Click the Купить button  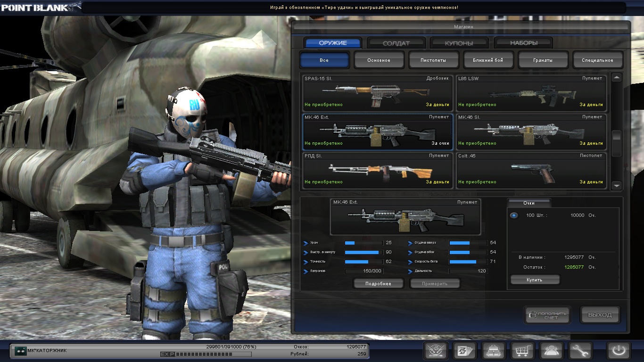pos(535,280)
